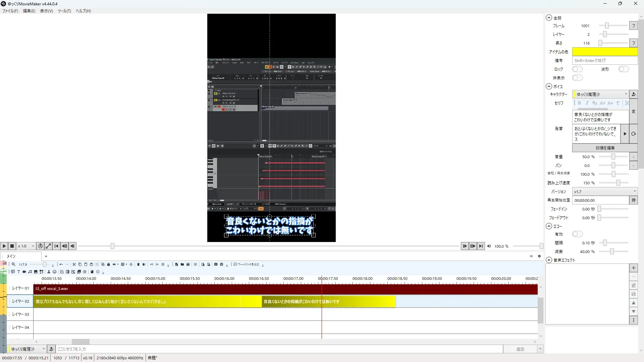
Task: Click the 抑揚を編集 button
Action: pos(605,148)
